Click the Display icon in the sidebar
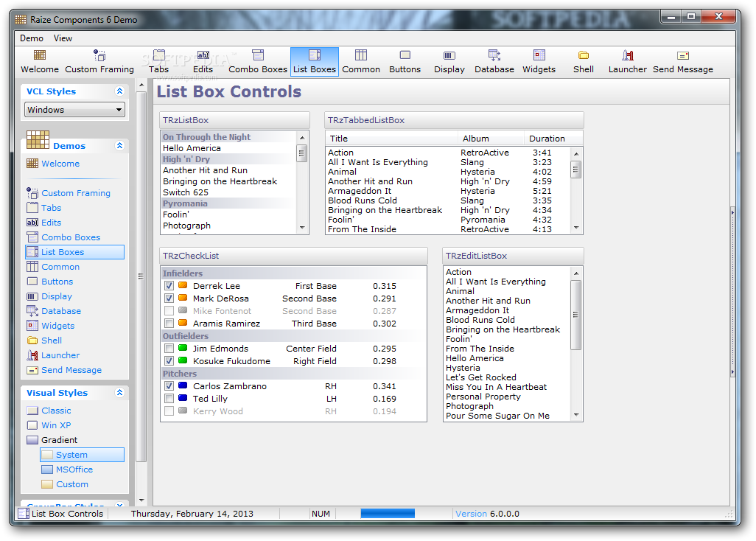 32,296
